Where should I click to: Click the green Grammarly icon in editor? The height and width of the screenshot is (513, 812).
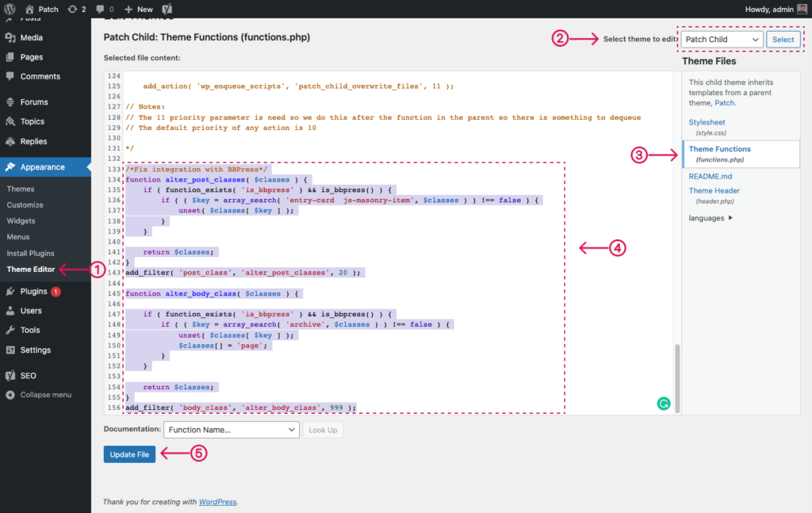coord(664,404)
